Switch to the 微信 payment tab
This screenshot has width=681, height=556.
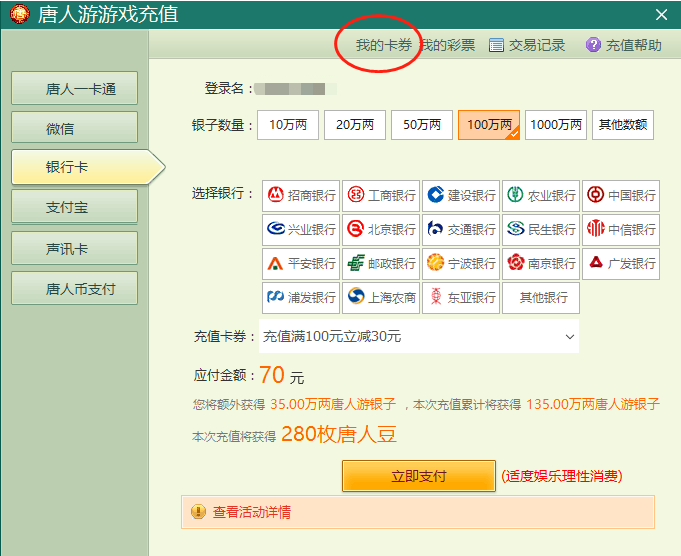[x=75, y=128]
